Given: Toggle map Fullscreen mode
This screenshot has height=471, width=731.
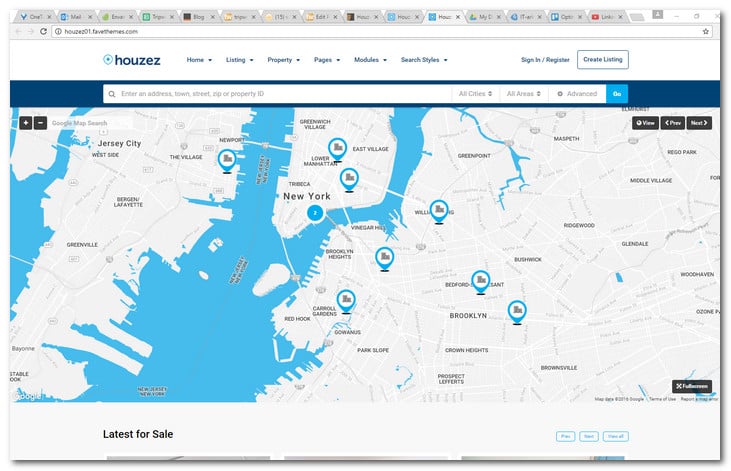Looking at the screenshot, I should tap(692, 386).
